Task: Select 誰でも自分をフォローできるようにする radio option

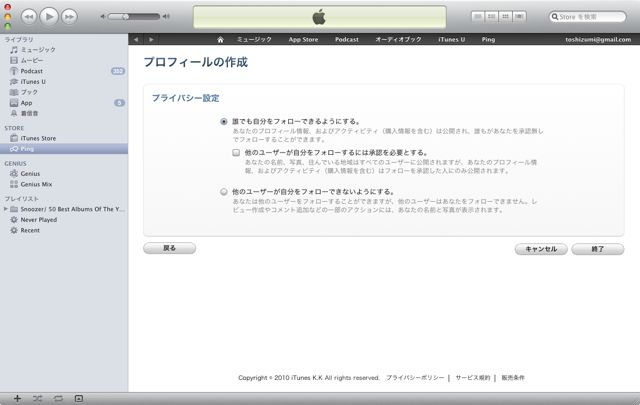Action: [224, 122]
